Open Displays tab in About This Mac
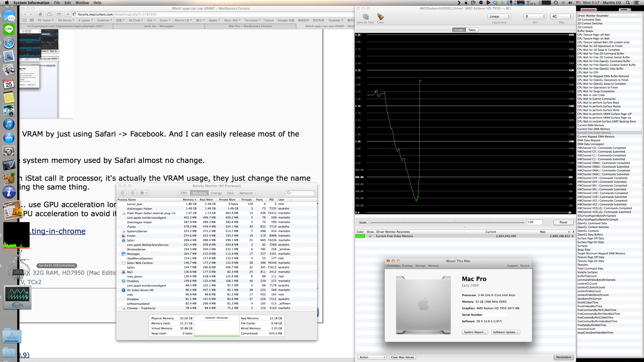 tap(407, 266)
